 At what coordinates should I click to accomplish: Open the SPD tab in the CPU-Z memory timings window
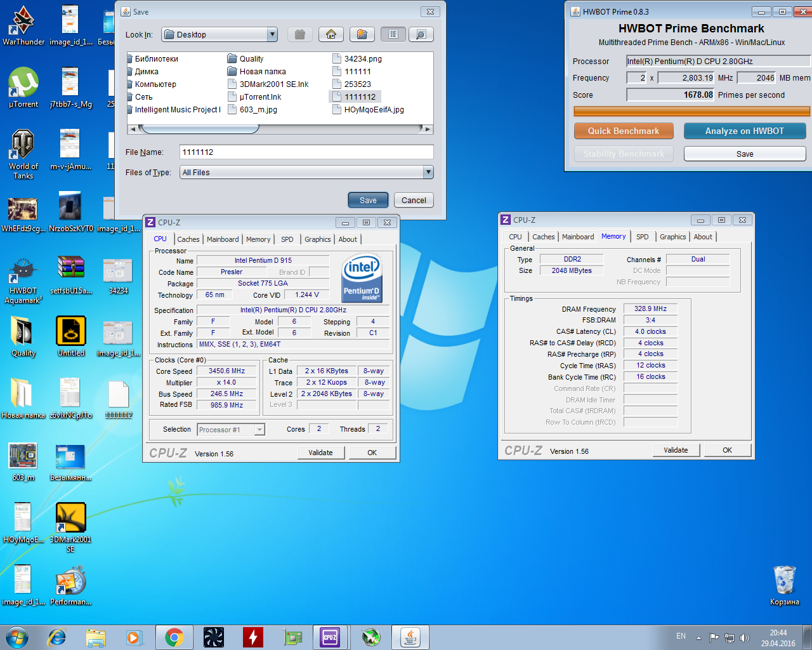[x=643, y=237]
